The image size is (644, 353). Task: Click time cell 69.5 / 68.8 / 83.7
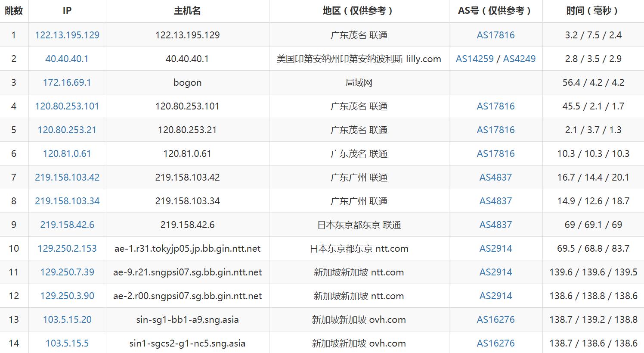click(593, 248)
